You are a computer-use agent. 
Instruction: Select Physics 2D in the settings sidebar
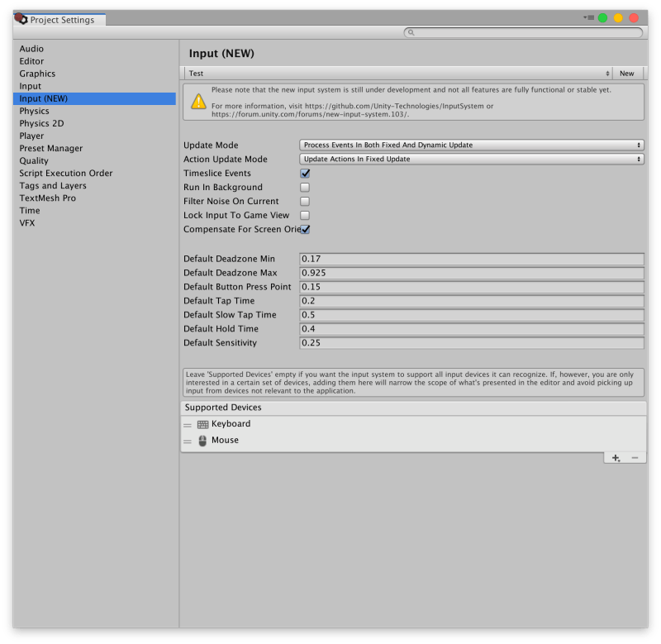[40, 123]
